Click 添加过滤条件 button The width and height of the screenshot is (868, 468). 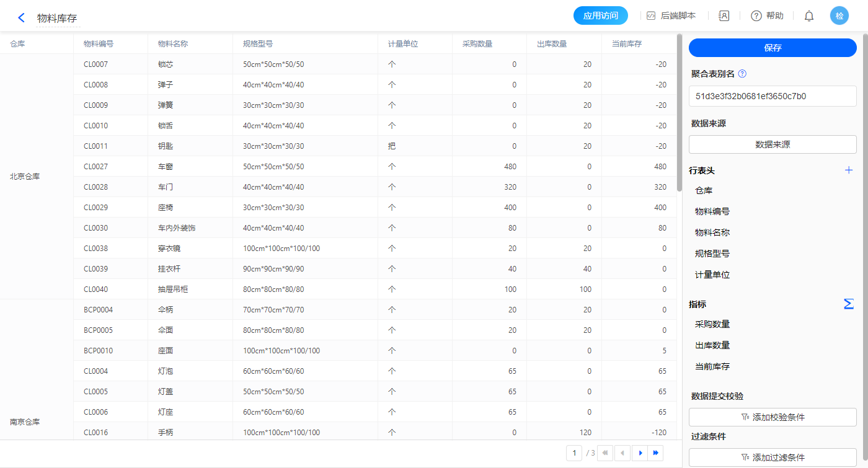pos(773,457)
